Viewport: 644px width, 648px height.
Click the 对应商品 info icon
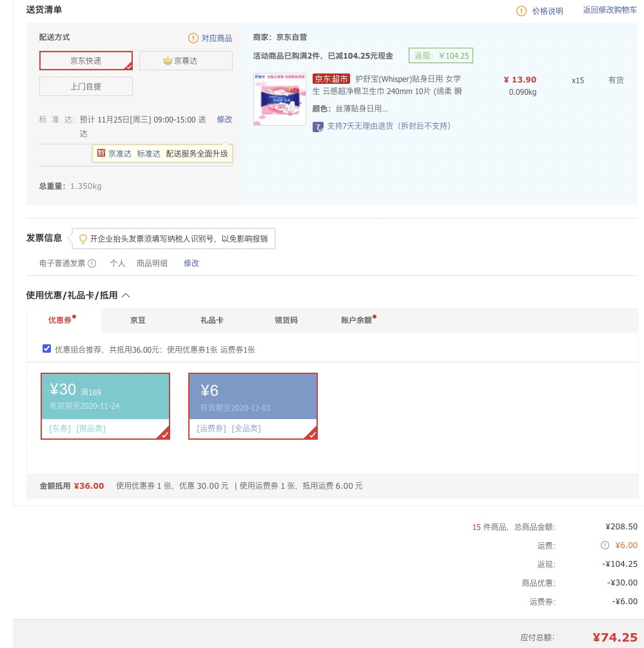coord(193,38)
